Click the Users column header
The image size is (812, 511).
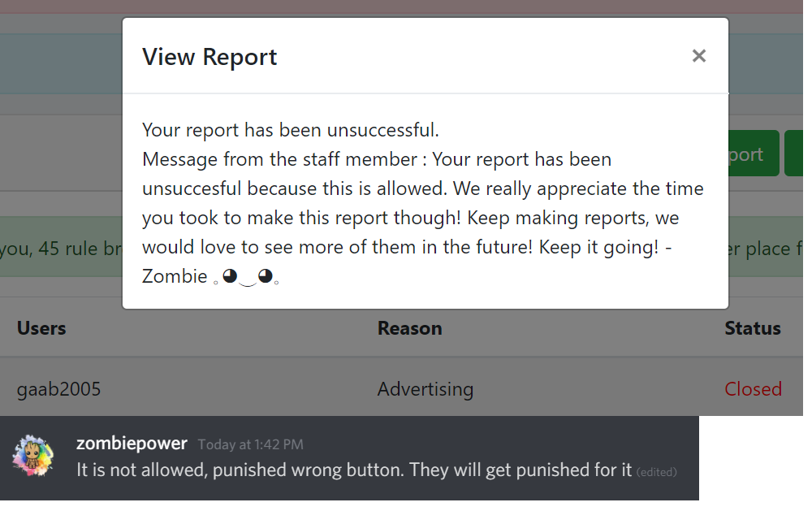tap(41, 328)
